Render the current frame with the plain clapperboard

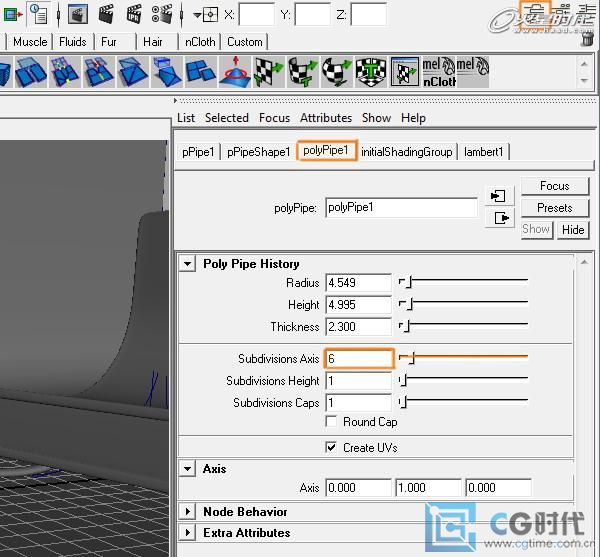point(106,14)
